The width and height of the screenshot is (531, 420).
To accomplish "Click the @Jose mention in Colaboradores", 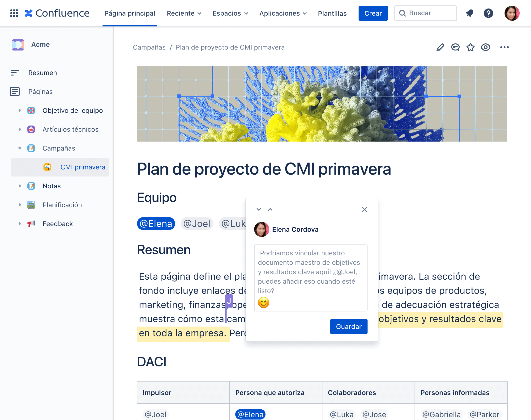I will (374, 414).
